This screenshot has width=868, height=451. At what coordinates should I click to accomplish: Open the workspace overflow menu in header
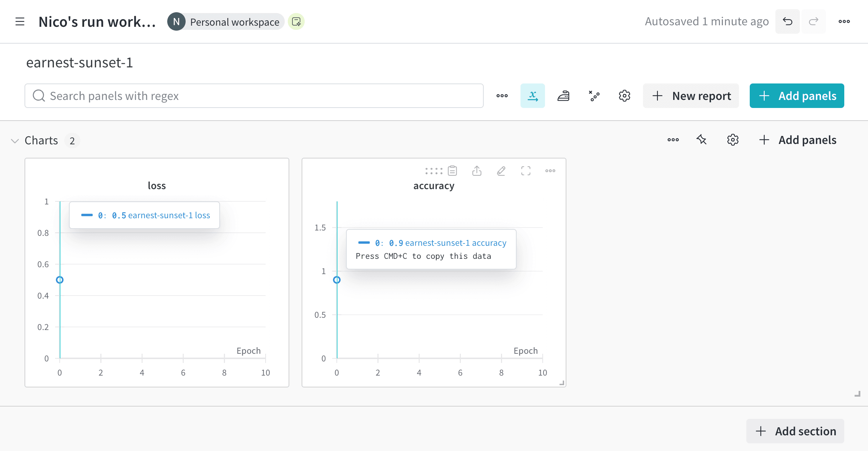[844, 21]
